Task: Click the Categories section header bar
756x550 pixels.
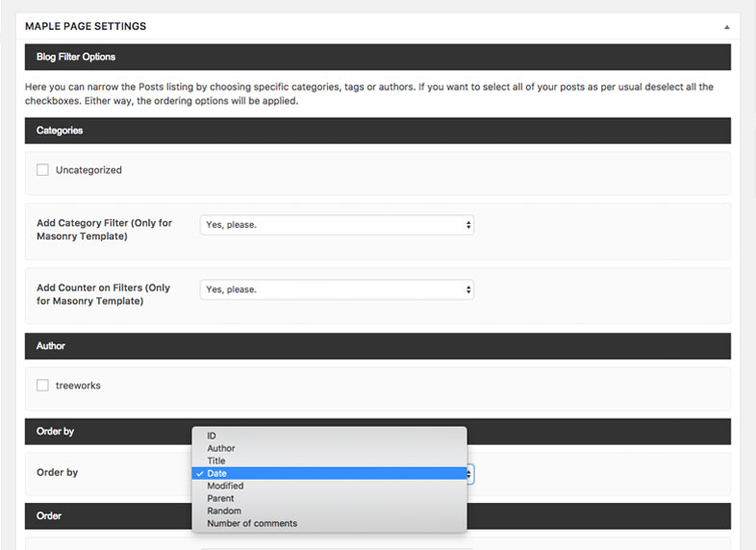Action: [x=377, y=131]
